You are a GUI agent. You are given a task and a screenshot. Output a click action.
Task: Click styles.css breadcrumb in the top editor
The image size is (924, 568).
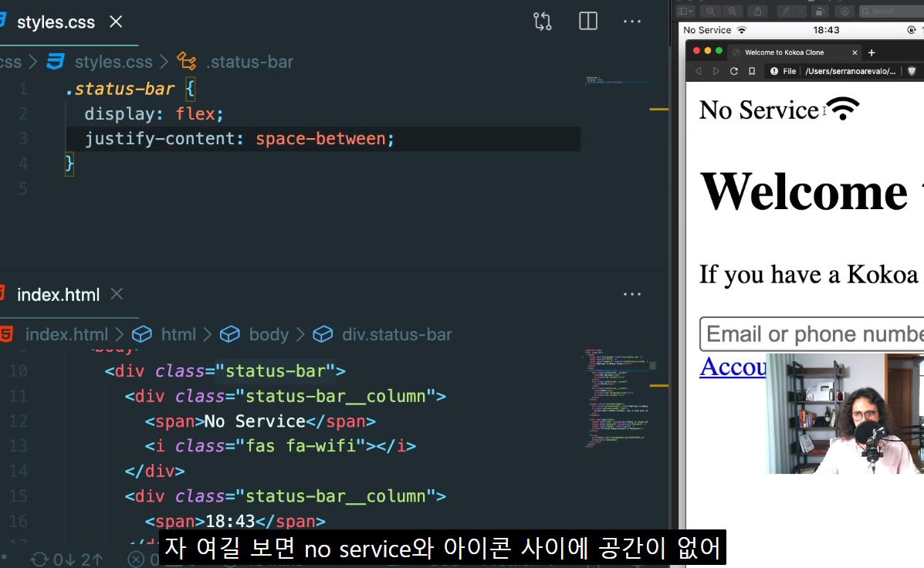[113, 62]
